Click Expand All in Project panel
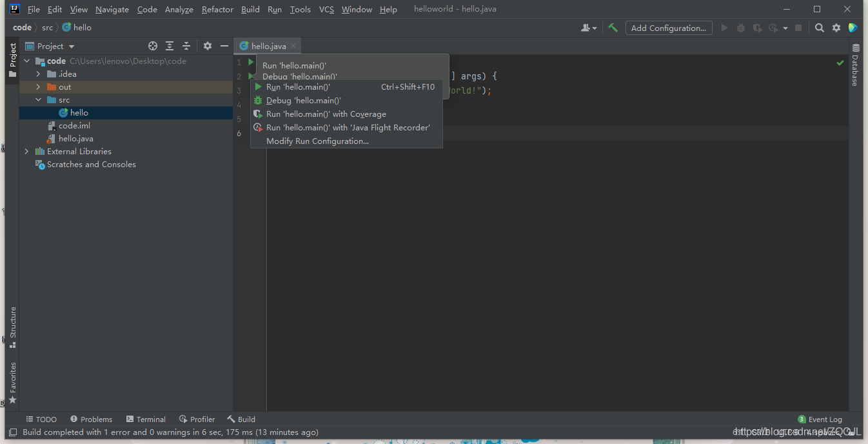 170,46
